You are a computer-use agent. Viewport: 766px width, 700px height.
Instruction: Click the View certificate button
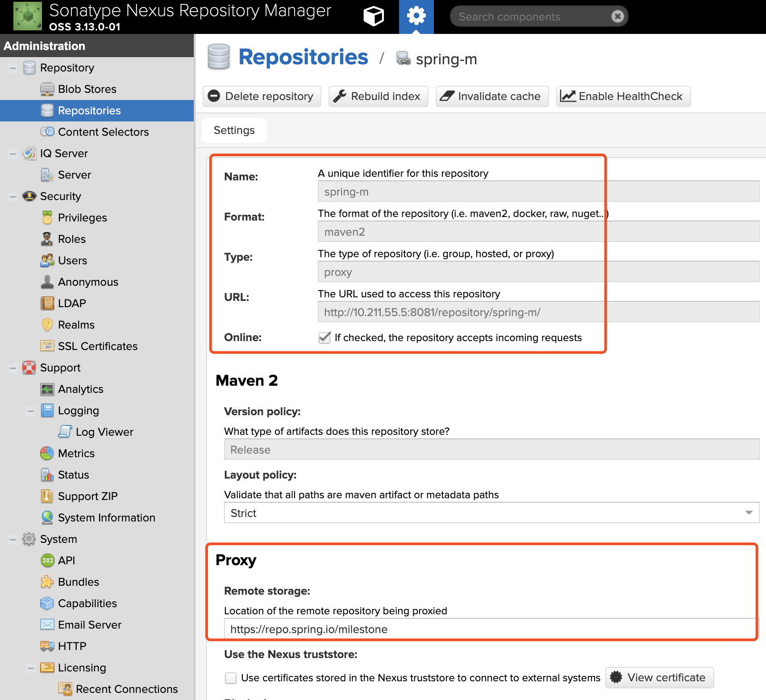click(660, 678)
